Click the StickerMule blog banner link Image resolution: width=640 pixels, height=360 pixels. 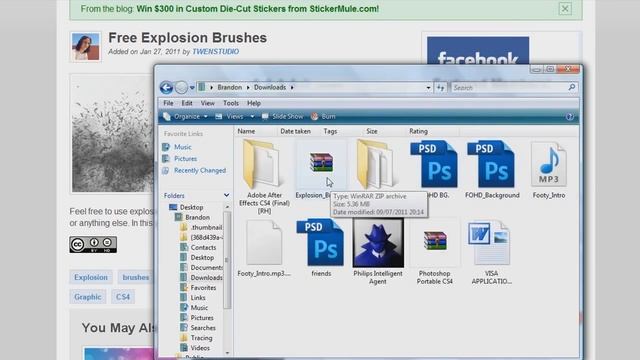pos(258,9)
